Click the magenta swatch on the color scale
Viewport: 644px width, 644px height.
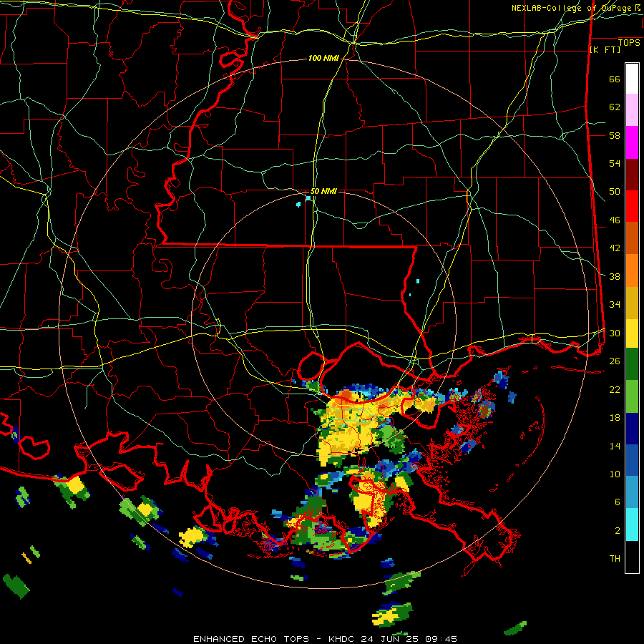click(632, 142)
